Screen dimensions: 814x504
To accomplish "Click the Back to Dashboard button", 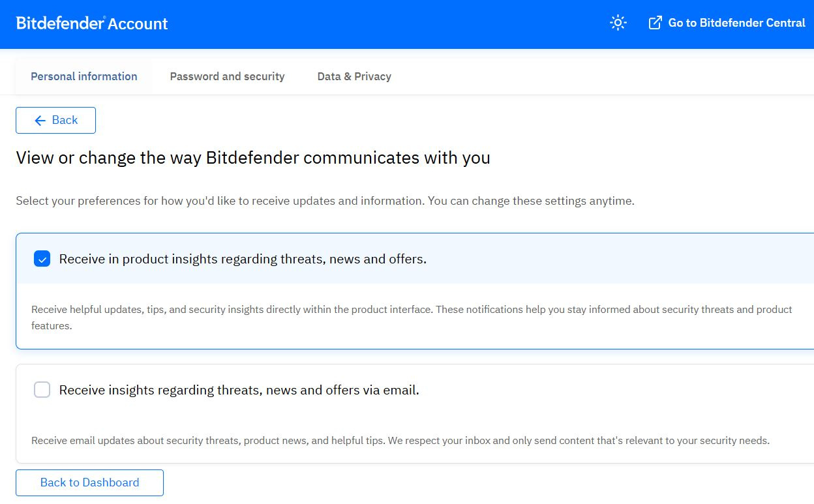I will point(89,482).
